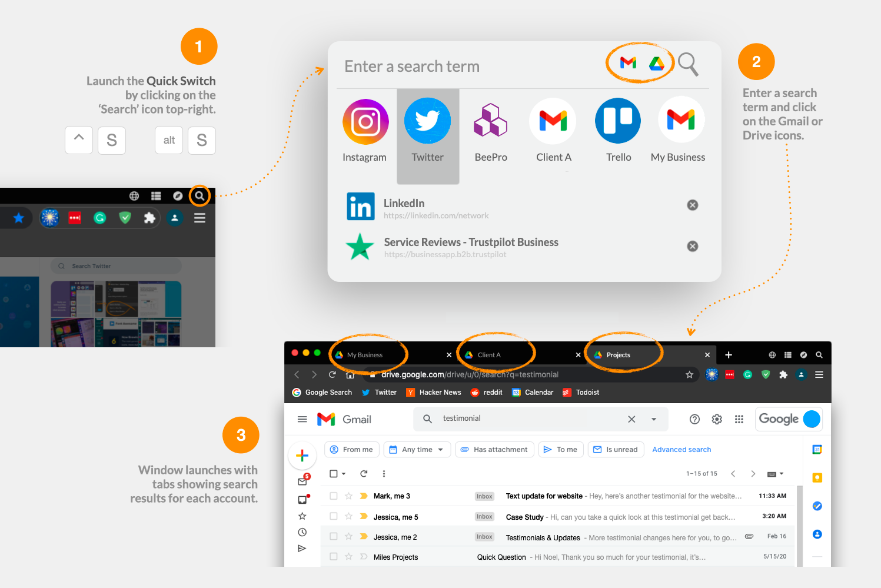Apply the 'Has attachment' filter chip
The image size is (881, 588).
click(494, 450)
